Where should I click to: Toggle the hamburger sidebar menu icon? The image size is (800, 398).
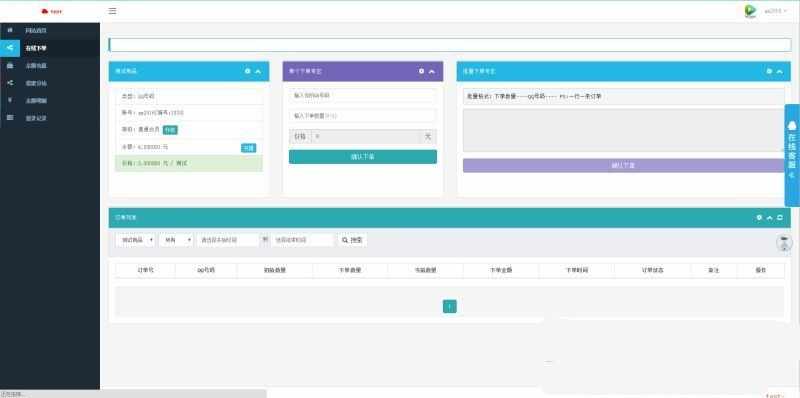[112, 11]
